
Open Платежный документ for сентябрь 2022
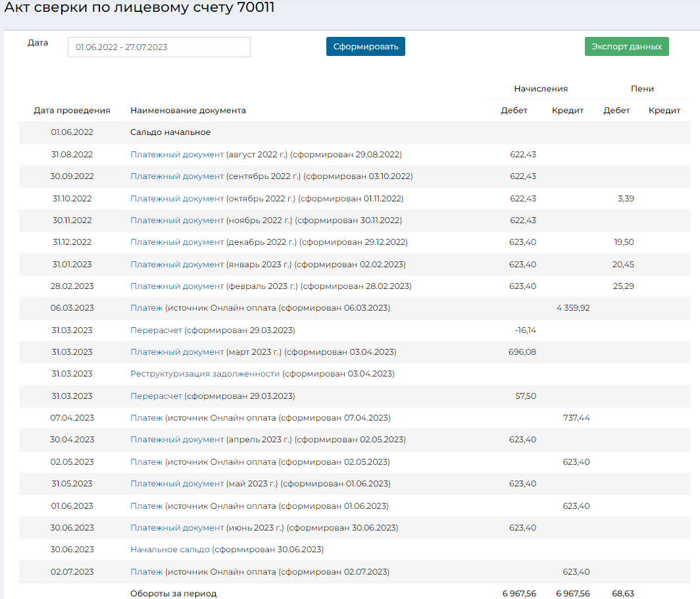(177, 176)
